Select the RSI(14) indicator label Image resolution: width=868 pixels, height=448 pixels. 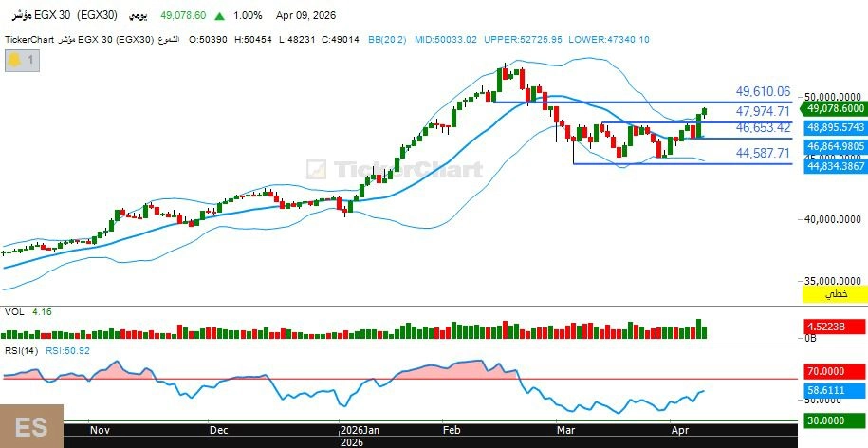click(x=21, y=351)
